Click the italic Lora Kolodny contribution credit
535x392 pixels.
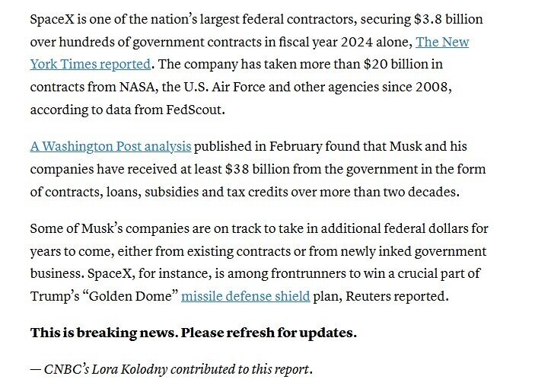tap(171, 369)
